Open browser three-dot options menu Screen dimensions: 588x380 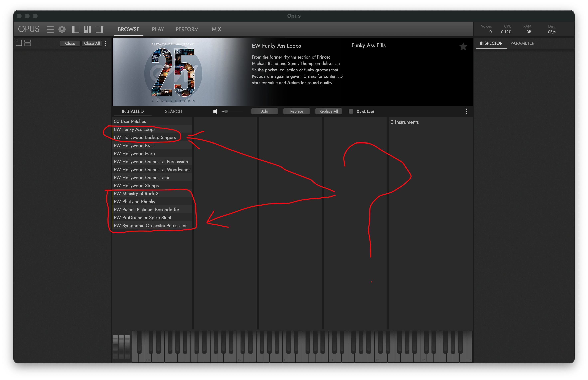click(466, 111)
